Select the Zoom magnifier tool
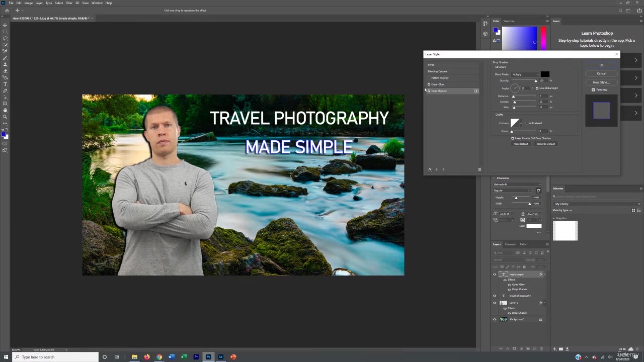 (x=5, y=117)
